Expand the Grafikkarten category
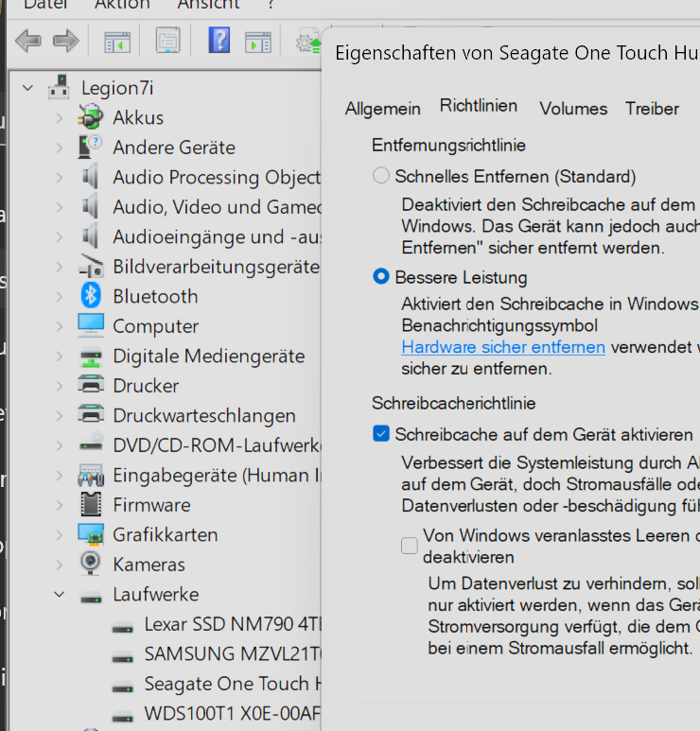The image size is (700, 731). [x=60, y=535]
